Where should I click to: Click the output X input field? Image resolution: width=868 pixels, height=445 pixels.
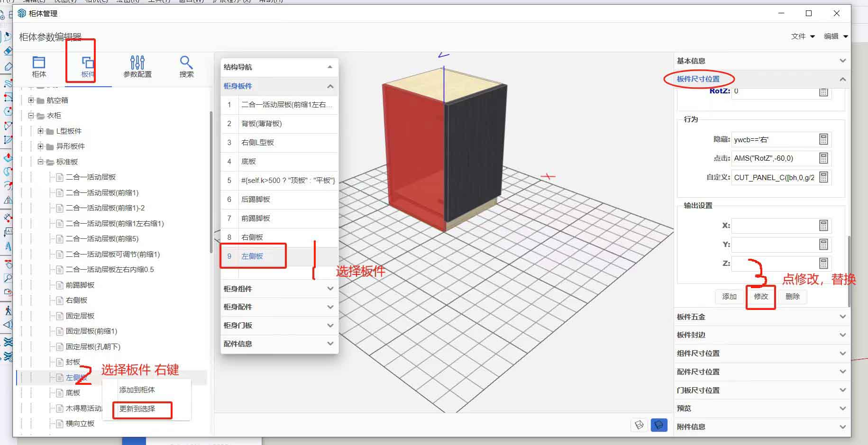(774, 226)
